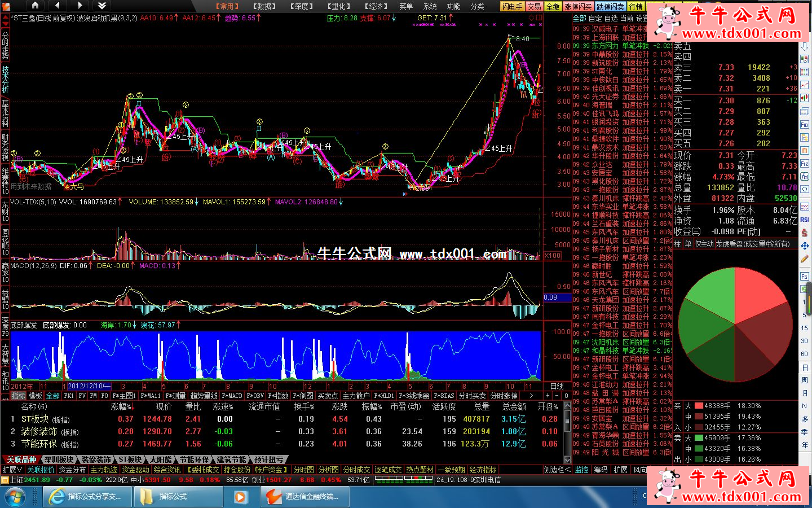Click the 闪电手 quick trade button
This screenshot has width=812, height=508.
513,6
